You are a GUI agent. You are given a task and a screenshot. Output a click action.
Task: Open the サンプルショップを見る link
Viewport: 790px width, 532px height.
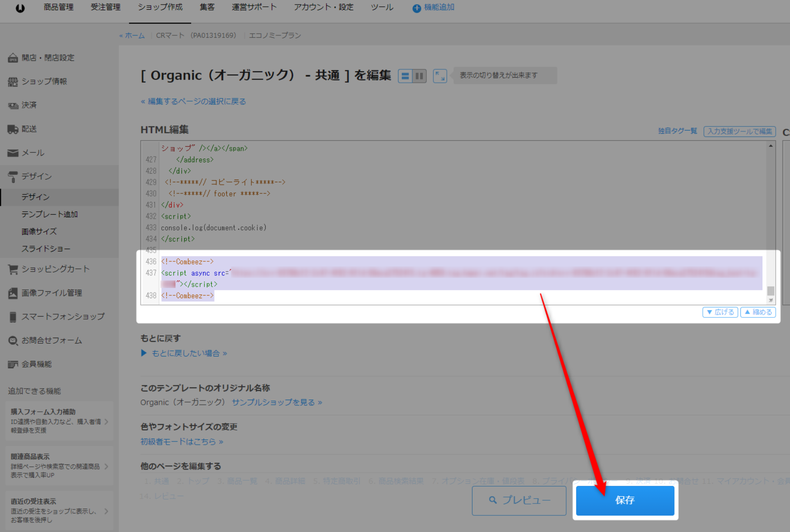click(277, 402)
